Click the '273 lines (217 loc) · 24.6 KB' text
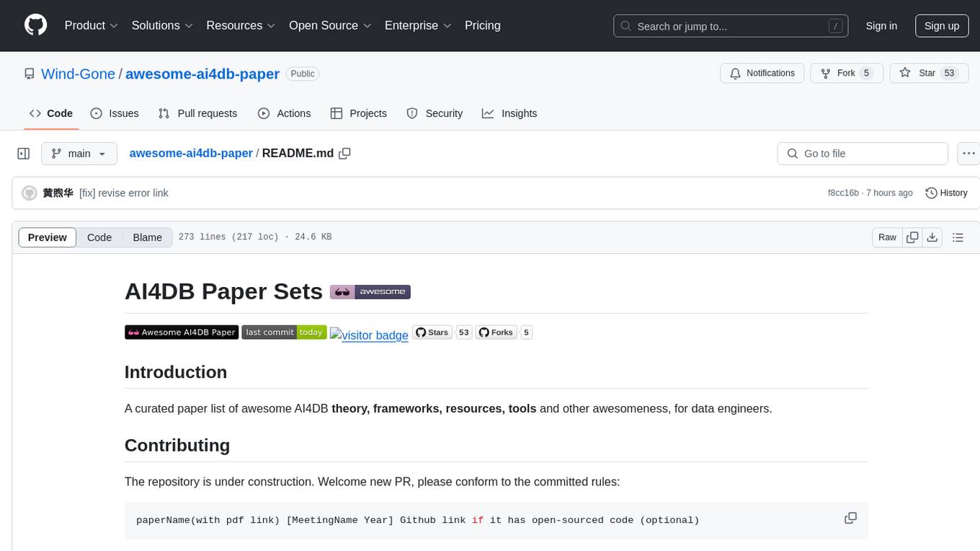The width and height of the screenshot is (980, 551). (255, 237)
